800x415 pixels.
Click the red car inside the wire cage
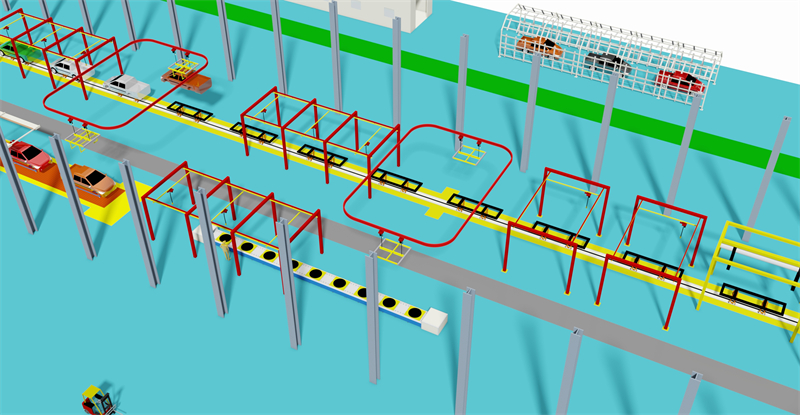(679, 80)
